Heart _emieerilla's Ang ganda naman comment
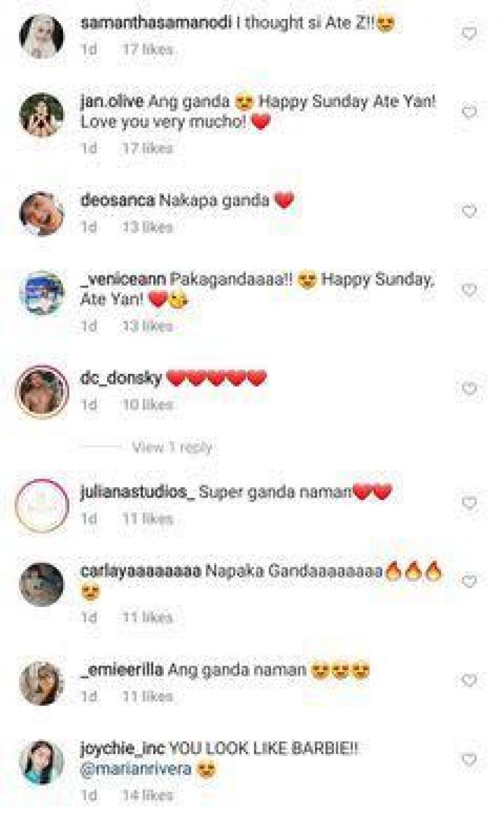The height and width of the screenshot is (817, 504). [x=469, y=680]
